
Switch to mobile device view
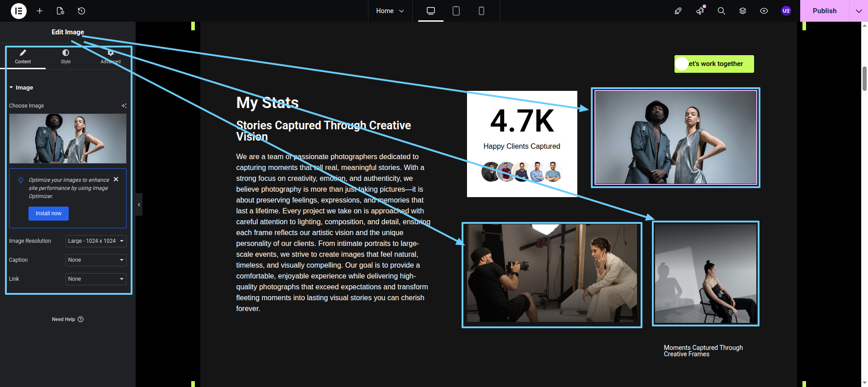[481, 11]
